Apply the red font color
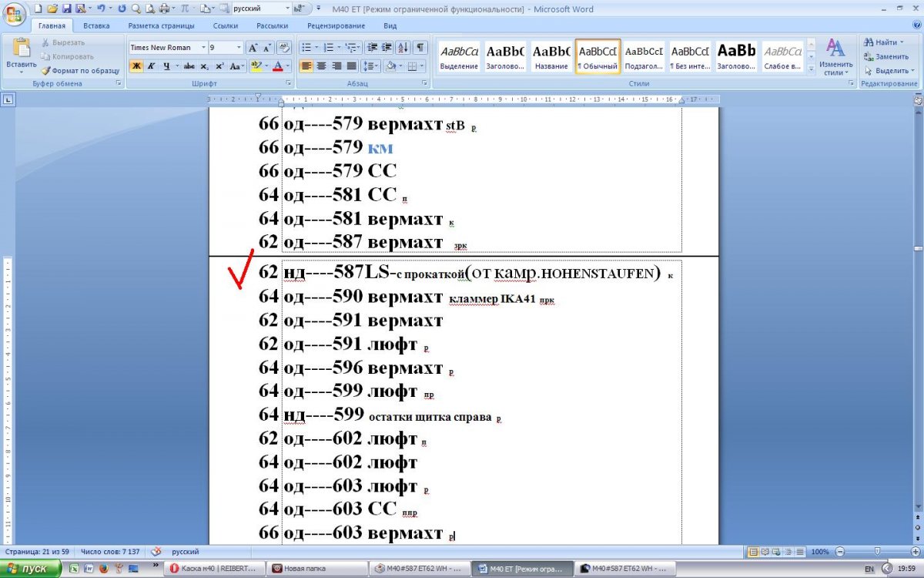The width and height of the screenshot is (924, 578). point(279,66)
